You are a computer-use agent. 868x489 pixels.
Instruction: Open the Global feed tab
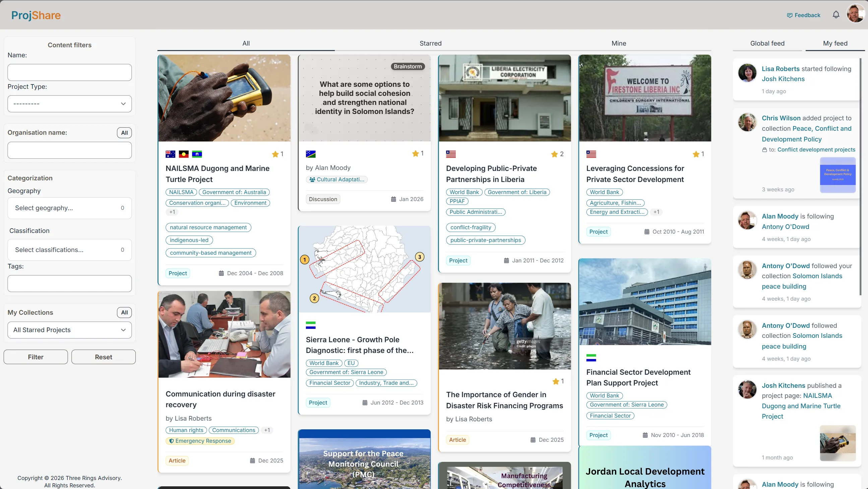tap(767, 43)
